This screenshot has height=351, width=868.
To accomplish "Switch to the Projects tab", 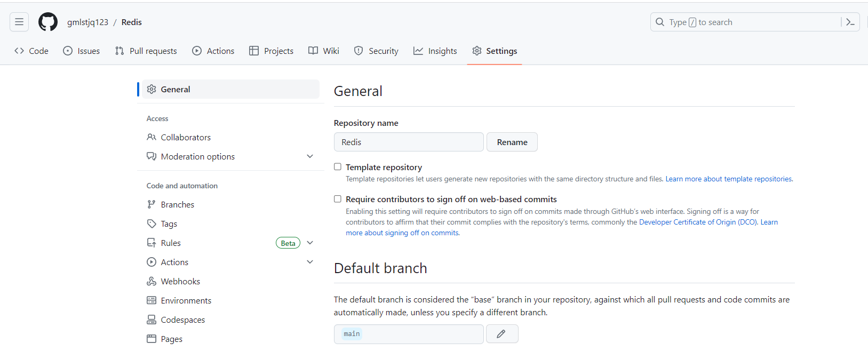I will [272, 51].
